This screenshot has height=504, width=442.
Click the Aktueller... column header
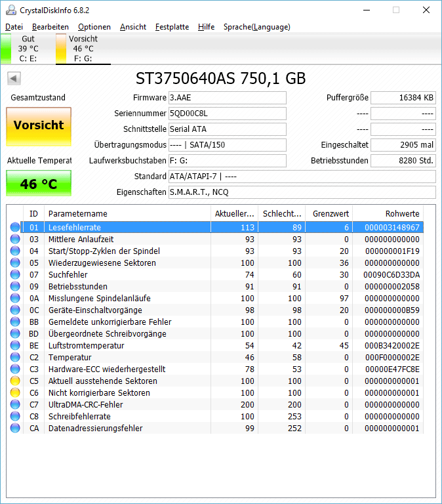(235, 214)
